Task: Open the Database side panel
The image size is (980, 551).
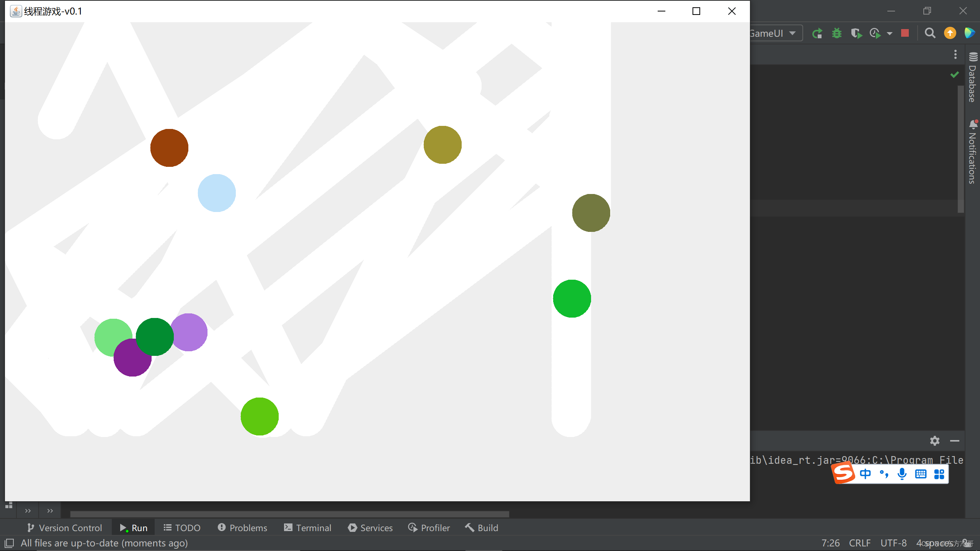Action: [x=973, y=78]
